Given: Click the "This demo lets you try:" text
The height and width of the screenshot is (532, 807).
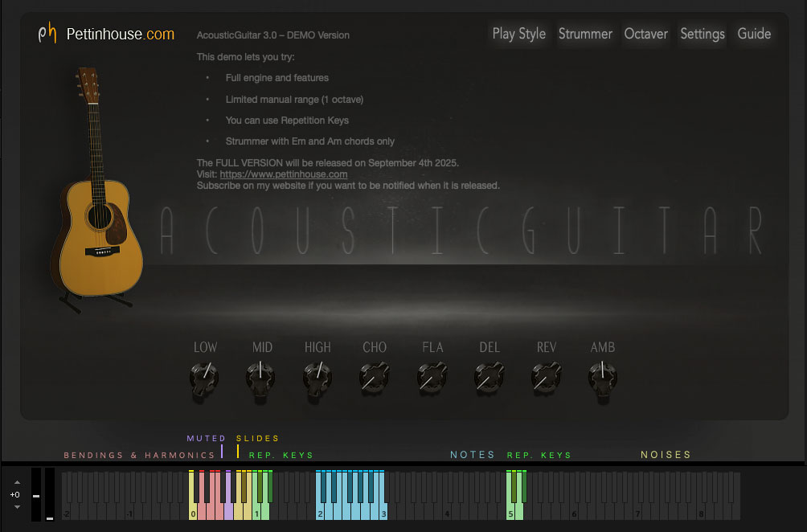Looking at the screenshot, I should pyautogui.click(x=245, y=57).
